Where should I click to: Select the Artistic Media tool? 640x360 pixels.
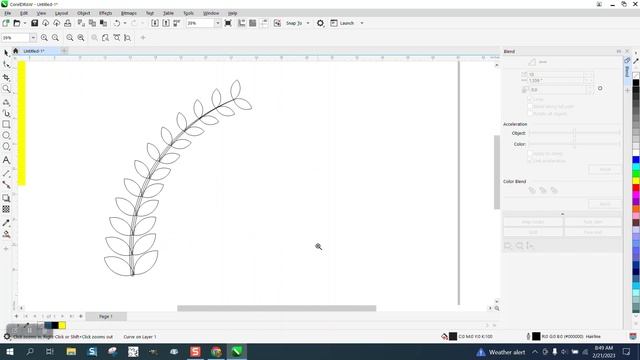pos(6,113)
